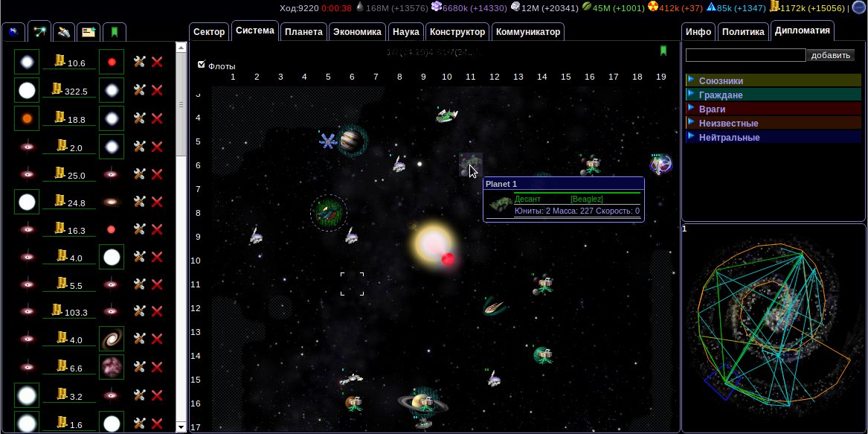Toggle the Флоты checkbox

pos(202,65)
